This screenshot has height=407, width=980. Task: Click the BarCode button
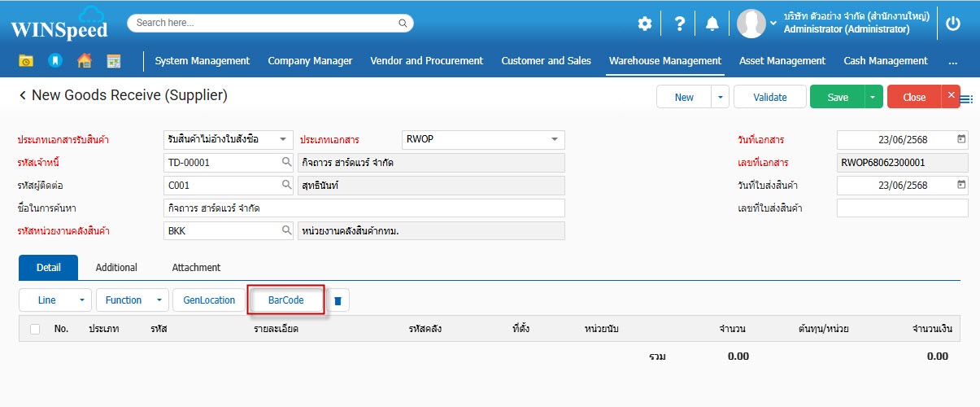click(x=285, y=300)
